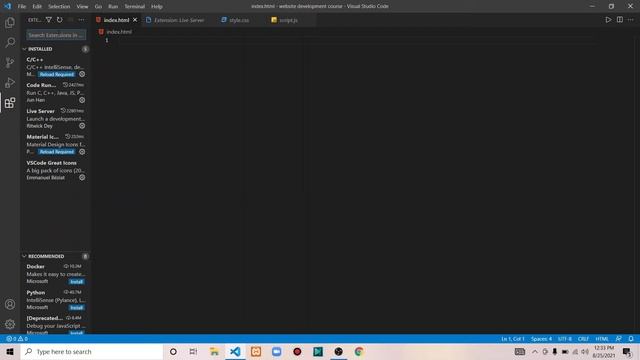Refresh the extensions list
640x360 pixels.
tap(60, 20)
